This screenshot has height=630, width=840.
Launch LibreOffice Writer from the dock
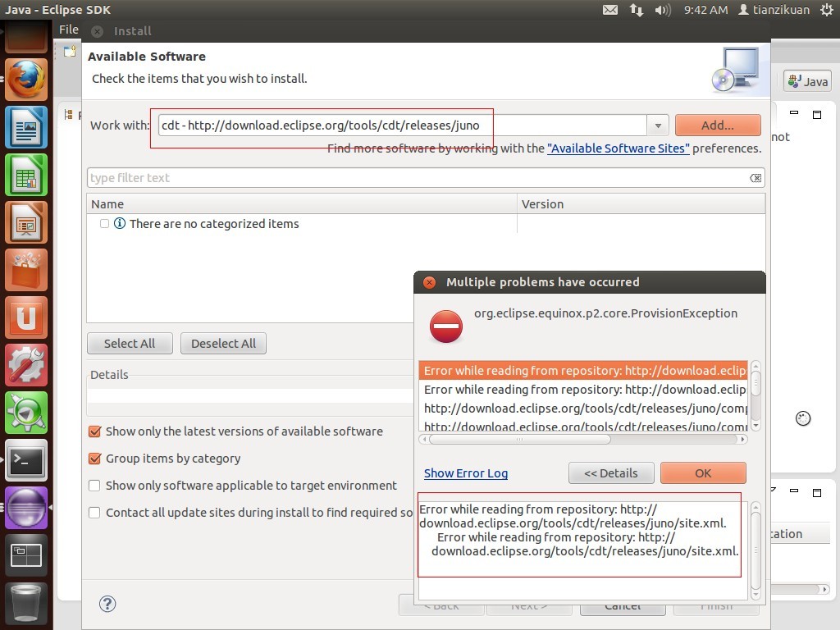pyautogui.click(x=25, y=127)
